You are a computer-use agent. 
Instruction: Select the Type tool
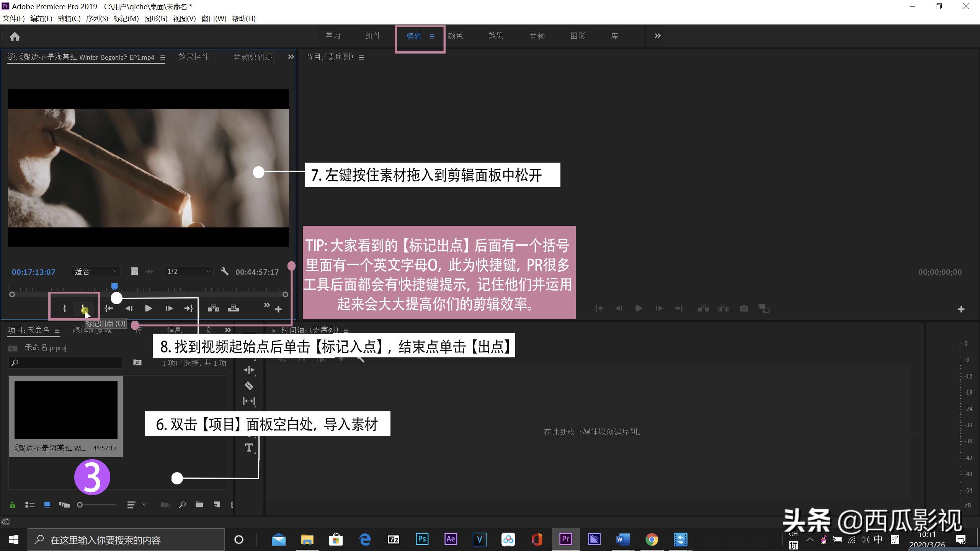249,447
